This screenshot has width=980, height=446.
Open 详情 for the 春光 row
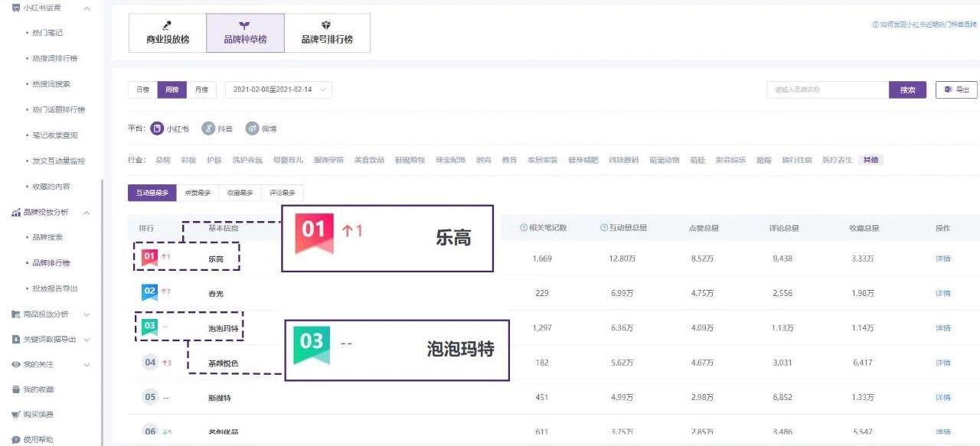[942, 293]
